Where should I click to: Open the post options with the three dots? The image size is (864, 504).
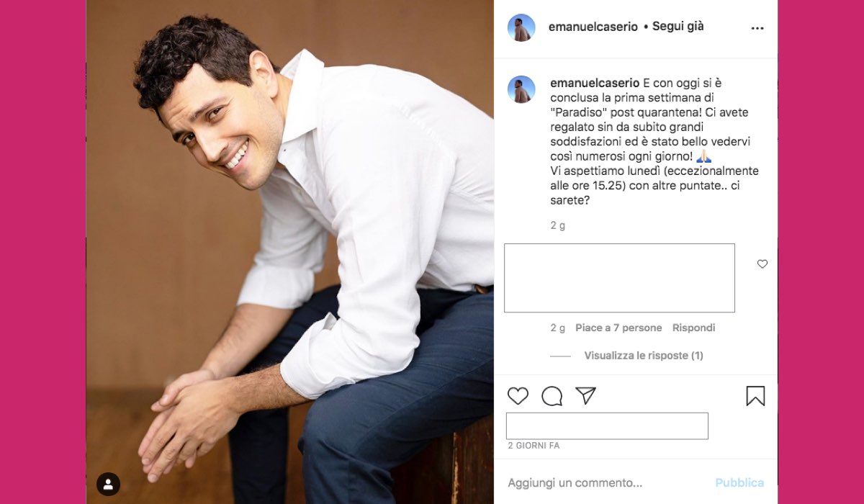pyautogui.click(x=757, y=27)
